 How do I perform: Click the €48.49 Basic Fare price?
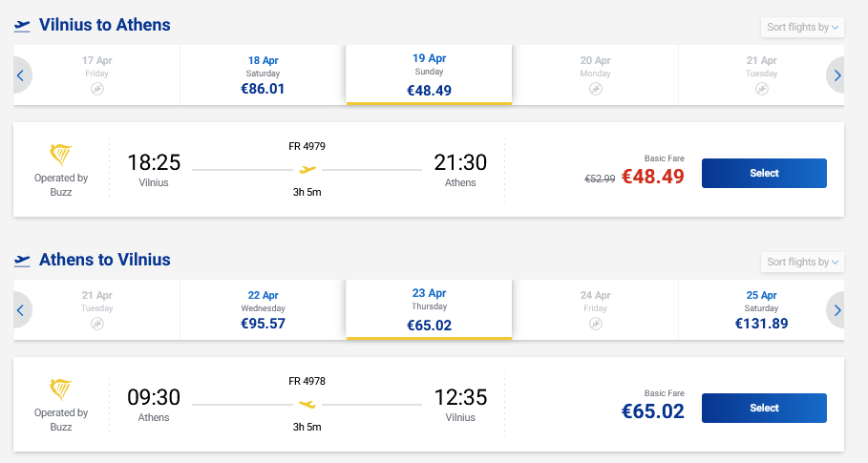pos(653,177)
